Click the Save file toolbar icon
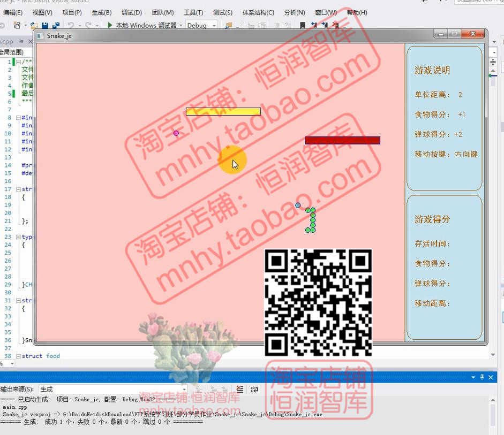The height and width of the screenshot is (435, 504). click(x=45, y=25)
